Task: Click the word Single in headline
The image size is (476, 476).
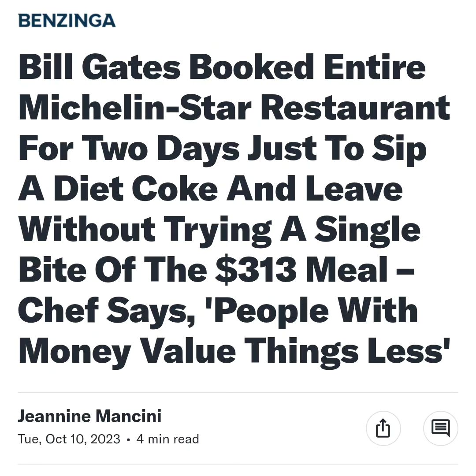Action: (367, 230)
